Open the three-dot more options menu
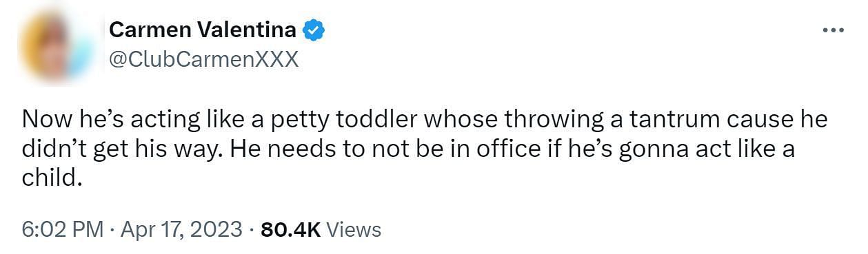This screenshot has width=868, height=254. [834, 31]
